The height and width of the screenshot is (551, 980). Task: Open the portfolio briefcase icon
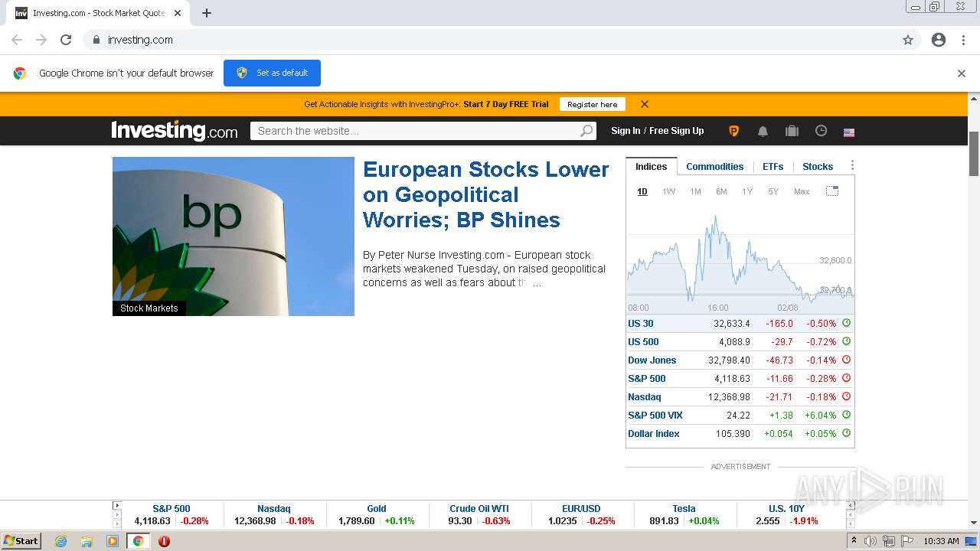click(x=792, y=131)
